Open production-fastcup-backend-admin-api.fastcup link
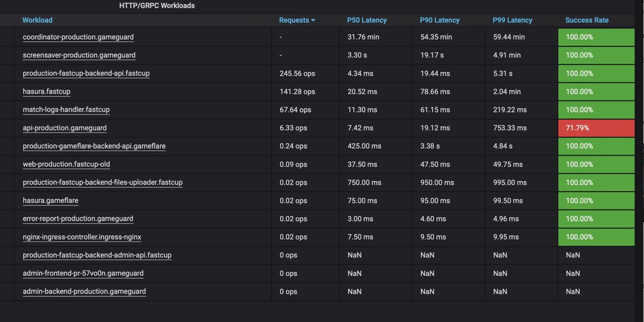 coord(97,255)
